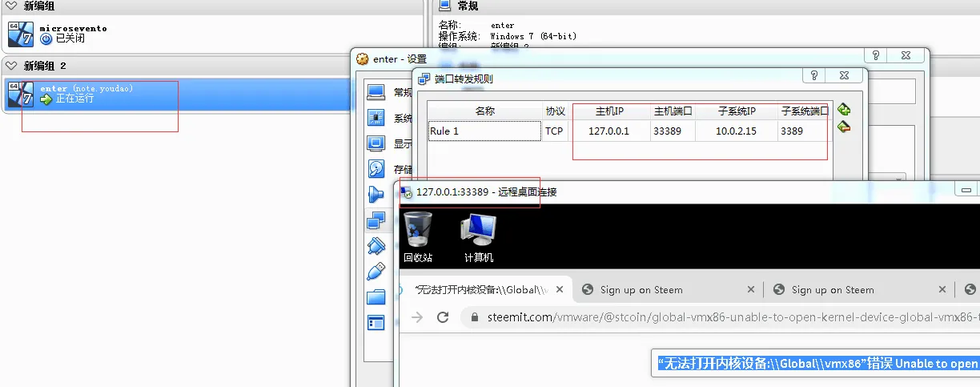Click the 协议 column header
This screenshot has width=980, height=387.
click(x=555, y=111)
